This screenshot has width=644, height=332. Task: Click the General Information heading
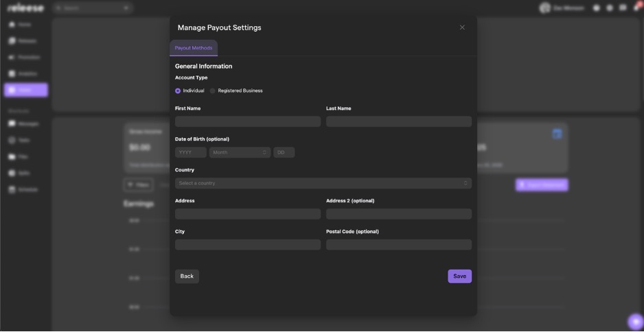[204, 66]
